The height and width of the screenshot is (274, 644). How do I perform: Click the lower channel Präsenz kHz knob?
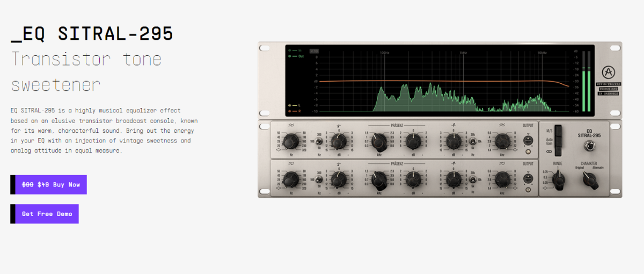coord(379,180)
